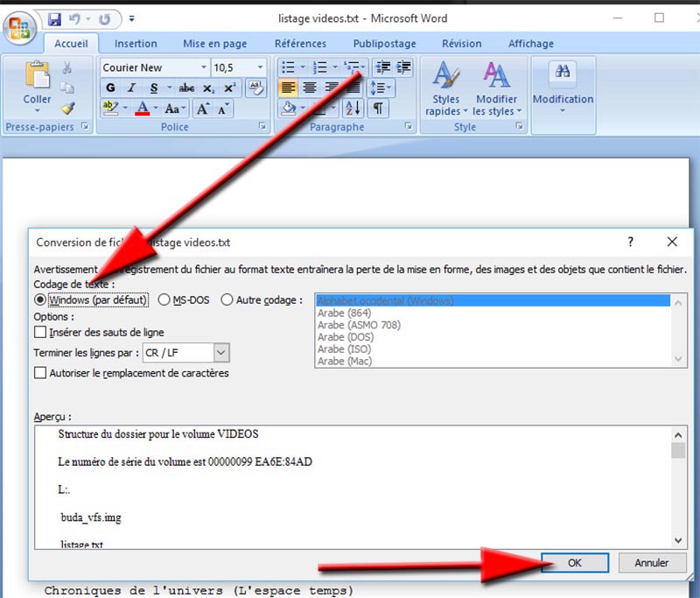
Task: Select Alphabet occidental (Windows) in the encoding list
Action: (493, 300)
